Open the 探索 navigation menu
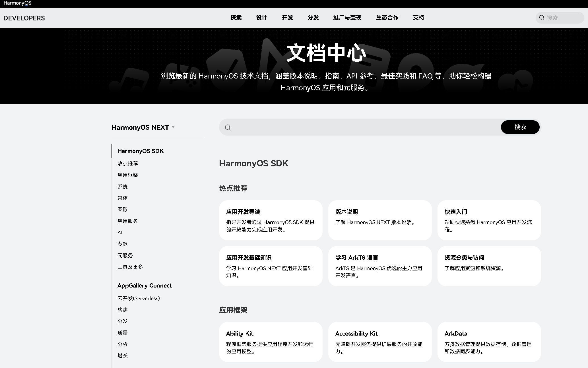Viewport: 588px width, 368px height. (x=236, y=18)
